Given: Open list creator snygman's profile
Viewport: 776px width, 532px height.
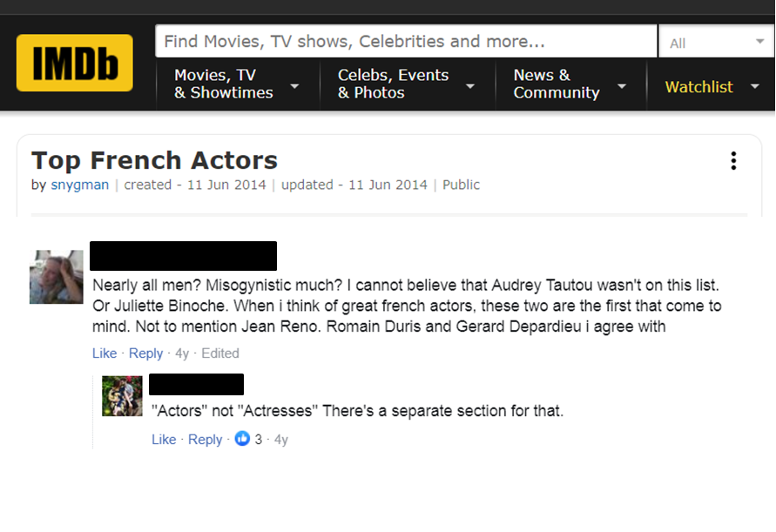Looking at the screenshot, I should pyautogui.click(x=79, y=185).
